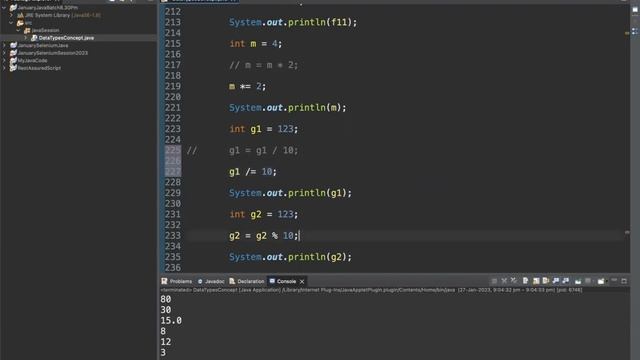Click code line 'int m = 4;'
The image size is (640, 360).
pos(256,44)
